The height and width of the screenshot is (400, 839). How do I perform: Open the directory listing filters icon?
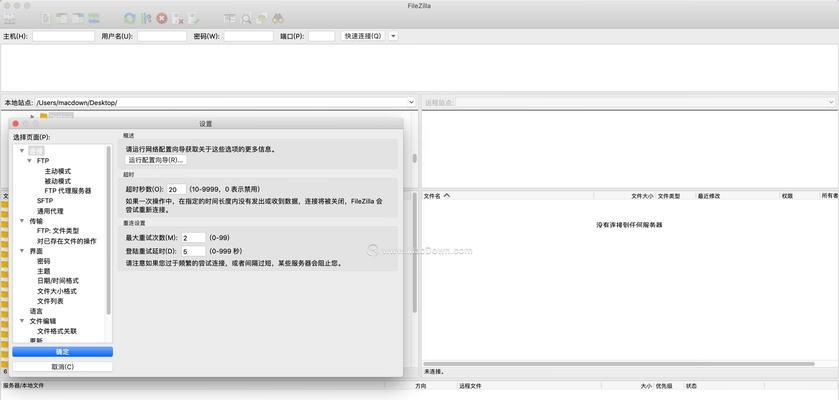click(230, 18)
